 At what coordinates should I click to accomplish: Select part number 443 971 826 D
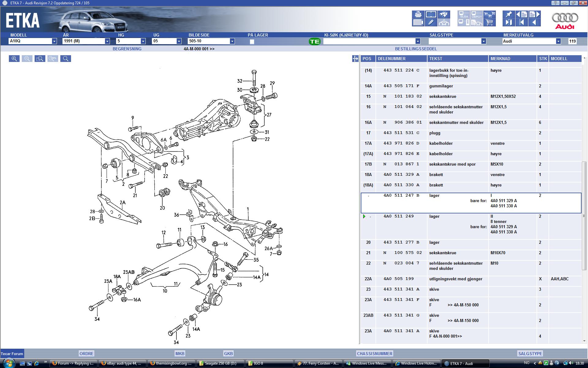401,143
